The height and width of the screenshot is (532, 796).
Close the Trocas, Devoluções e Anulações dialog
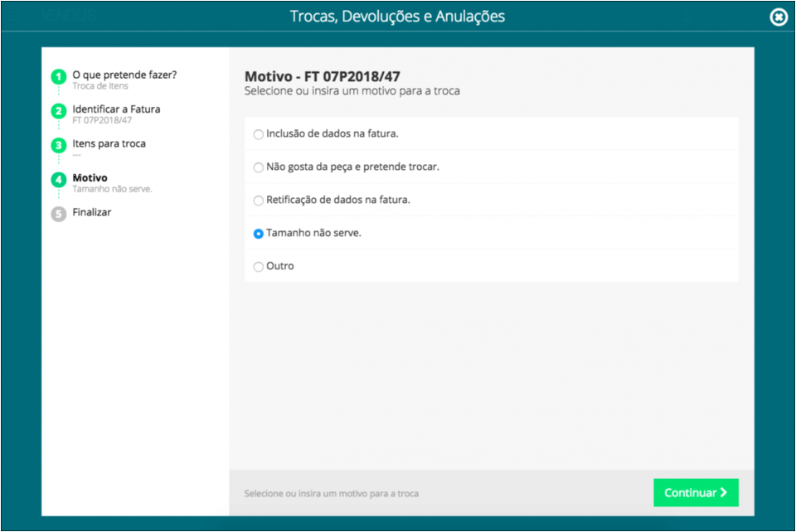pos(778,17)
